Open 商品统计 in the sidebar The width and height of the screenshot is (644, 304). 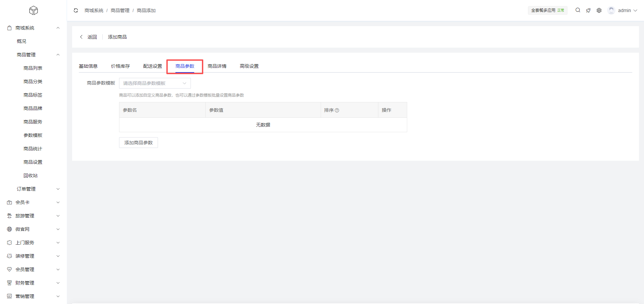pyautogui.click(x=33, y=149)
